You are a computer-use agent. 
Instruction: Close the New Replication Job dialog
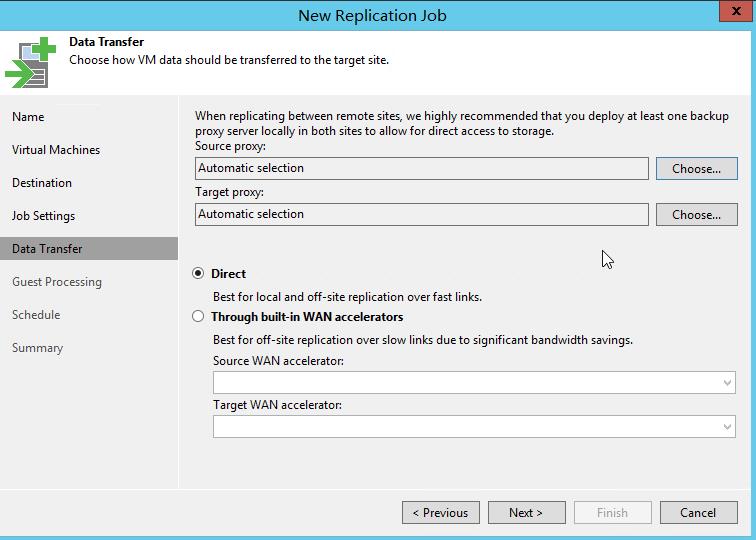(735, 11)
